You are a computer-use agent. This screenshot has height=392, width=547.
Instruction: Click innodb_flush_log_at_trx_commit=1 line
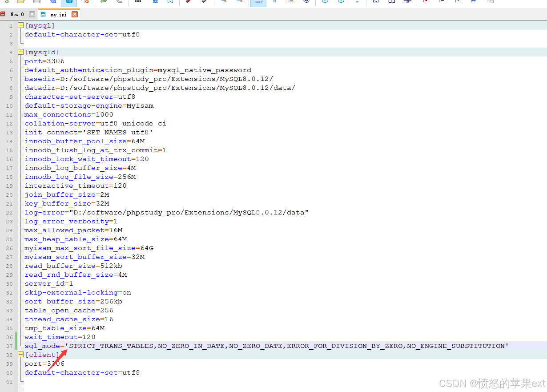(x=96, y=150)
